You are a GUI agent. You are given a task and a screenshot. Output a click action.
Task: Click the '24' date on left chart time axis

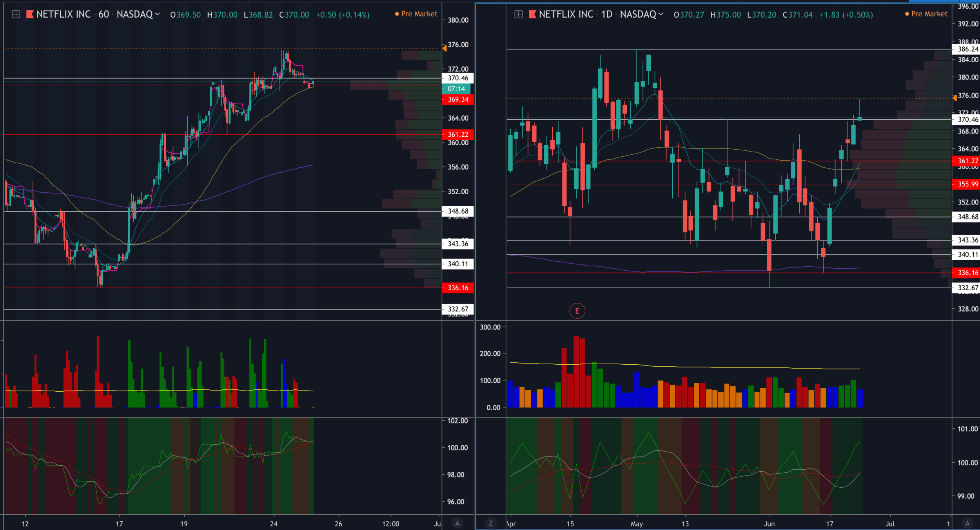(x=274, y=524)
